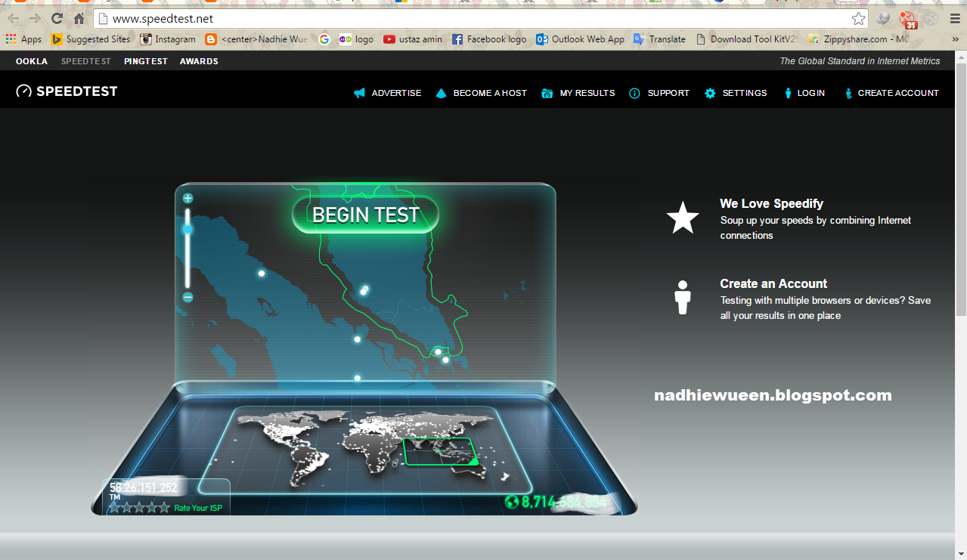Image resolution: width=967 pixels, height=560 pixels.
Task: Click the SPEEDTEST logo
Action: [67, 91]
